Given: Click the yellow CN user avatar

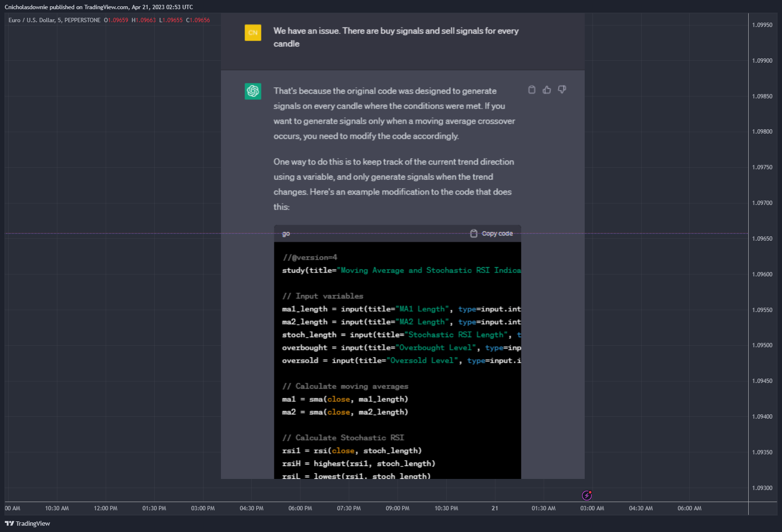Looking at the screenshot, I should pyautogui.click(x=253, y=32).
